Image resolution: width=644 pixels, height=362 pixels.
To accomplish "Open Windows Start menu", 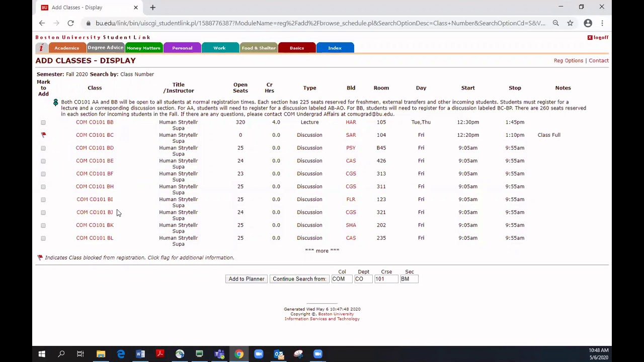I will 42,354.
